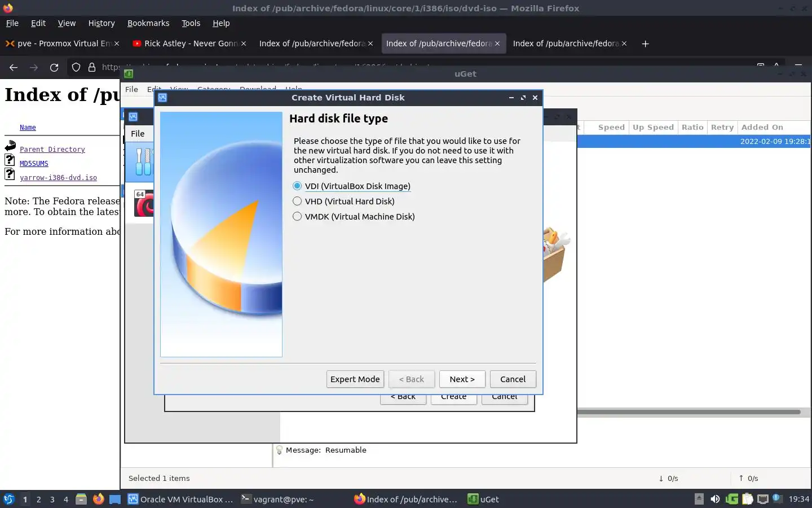This screenshot has width=812, height=508.
Task: Click show desktop icon in taskbar
Action: [x=115, y=499]
